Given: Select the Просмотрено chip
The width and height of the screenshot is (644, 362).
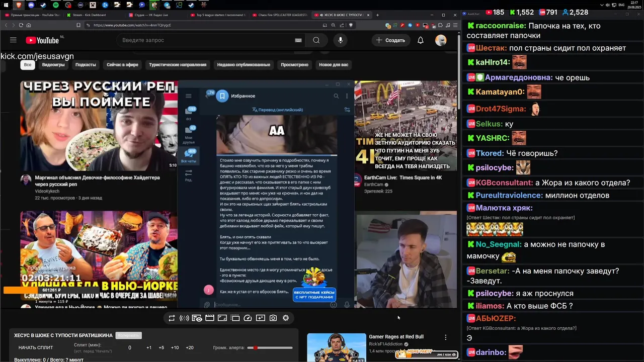Looking at the screenshot, I should tap(294, 65).
